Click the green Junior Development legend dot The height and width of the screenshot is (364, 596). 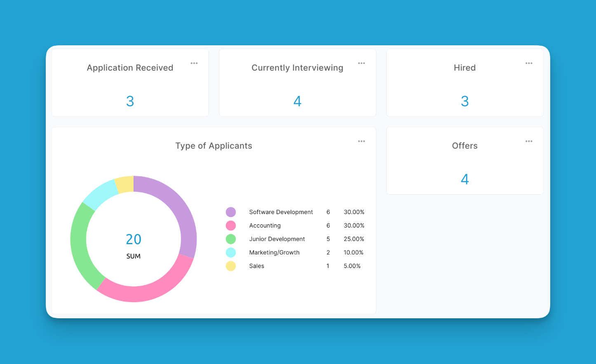(x=231, y=239)
